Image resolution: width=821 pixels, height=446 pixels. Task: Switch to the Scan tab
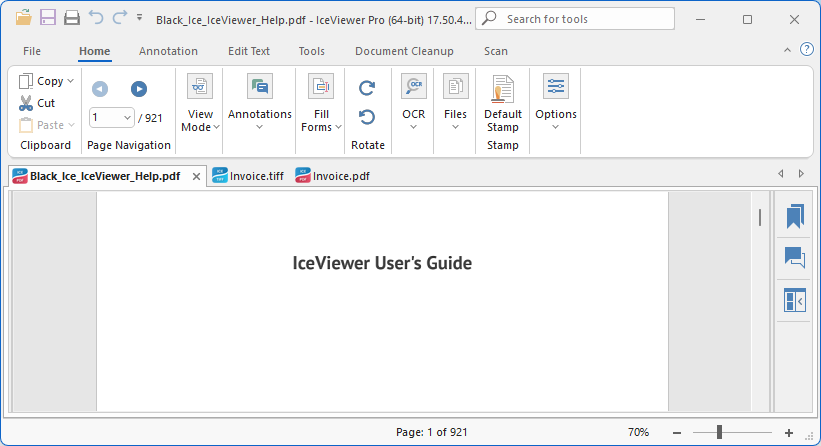pyautogui.click(x=496, y=51)
